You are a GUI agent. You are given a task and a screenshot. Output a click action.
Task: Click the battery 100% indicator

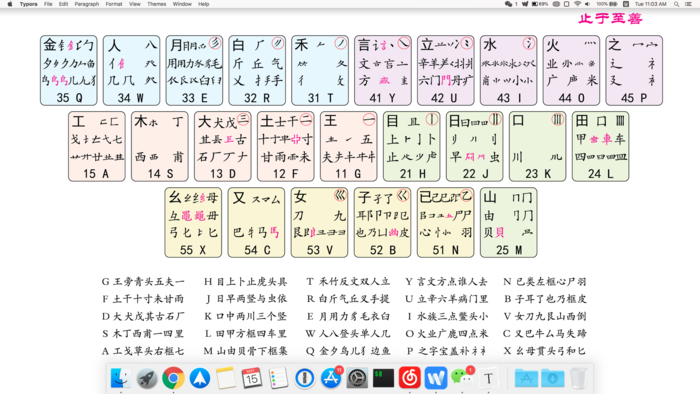tap(607, 4)
